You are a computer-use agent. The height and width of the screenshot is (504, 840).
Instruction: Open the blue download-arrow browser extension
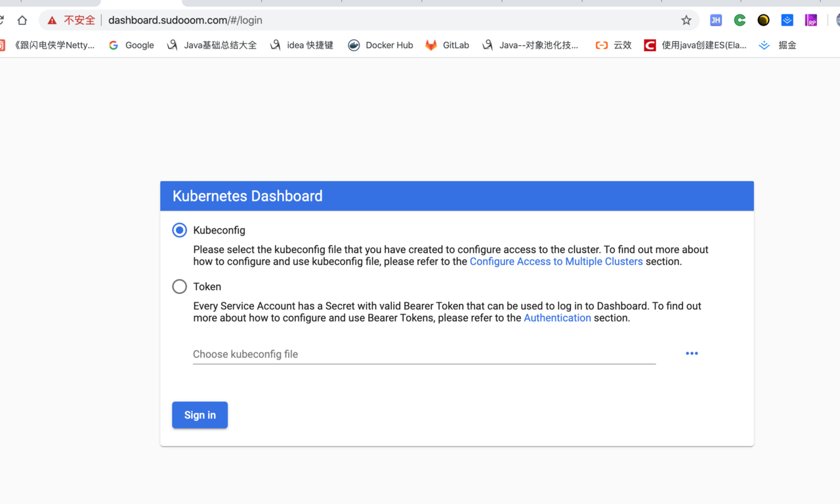coord(787,20)
